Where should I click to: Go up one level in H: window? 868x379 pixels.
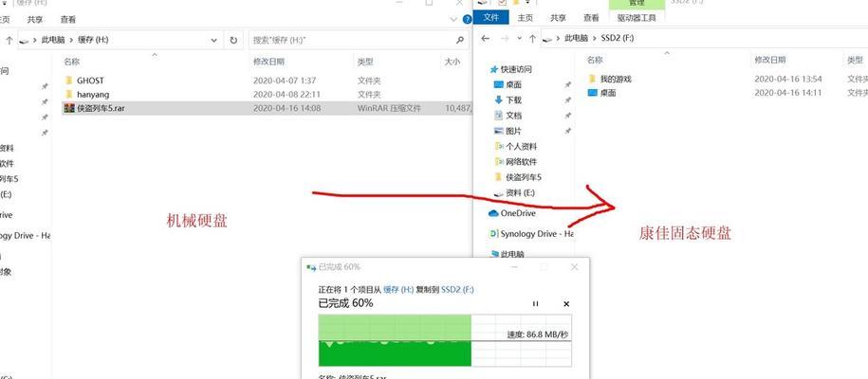point(9,41)
